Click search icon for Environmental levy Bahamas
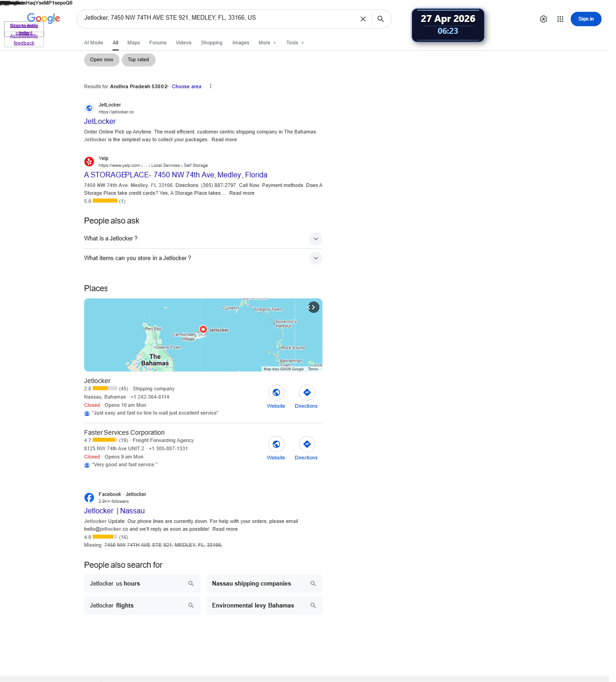Viewport: 616px width, 682px height. (x=313, y=606)
